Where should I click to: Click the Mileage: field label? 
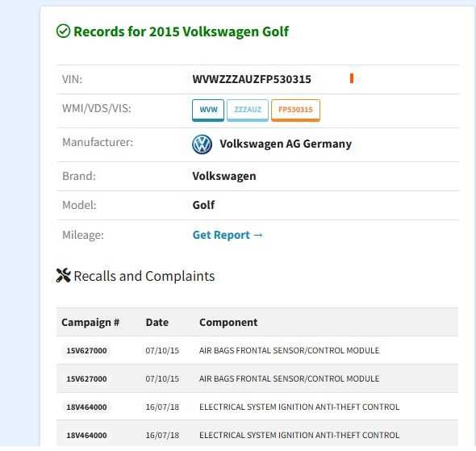click(x=83, y=235)
